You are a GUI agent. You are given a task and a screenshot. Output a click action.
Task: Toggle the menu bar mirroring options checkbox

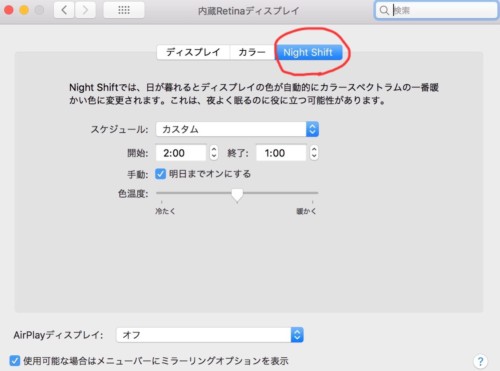[x=15, y=361]
